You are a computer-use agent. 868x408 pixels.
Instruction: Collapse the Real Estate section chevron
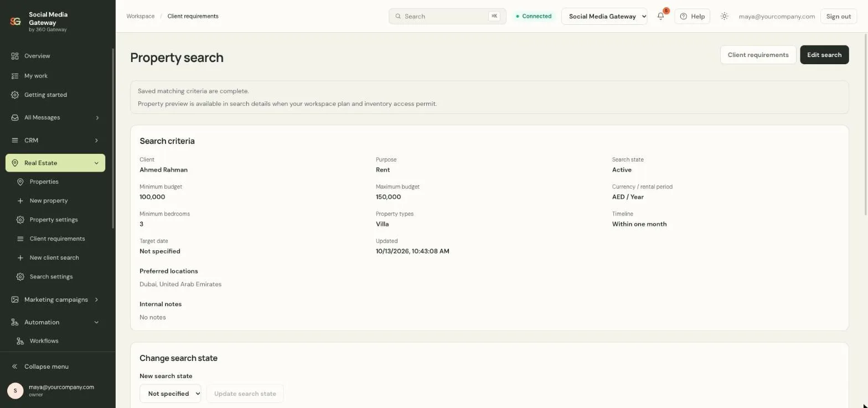pyautogui.click(x=96, y=163)
